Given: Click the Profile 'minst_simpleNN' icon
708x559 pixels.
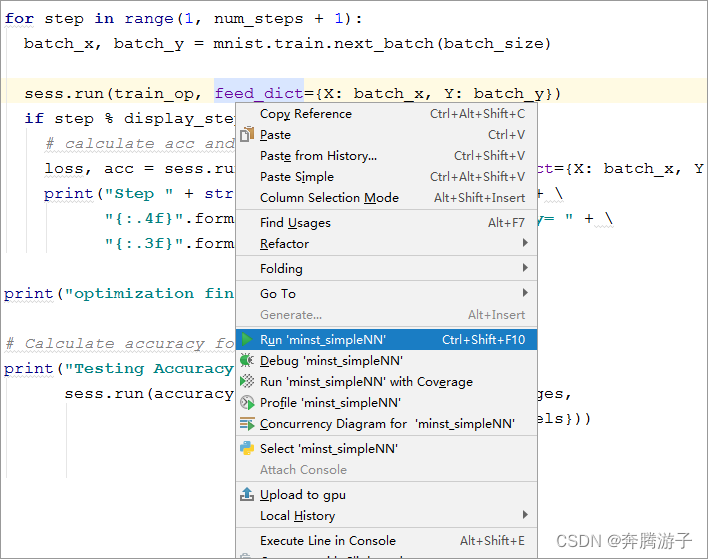Looking at the screenshot, I should [x=247, y=402].
